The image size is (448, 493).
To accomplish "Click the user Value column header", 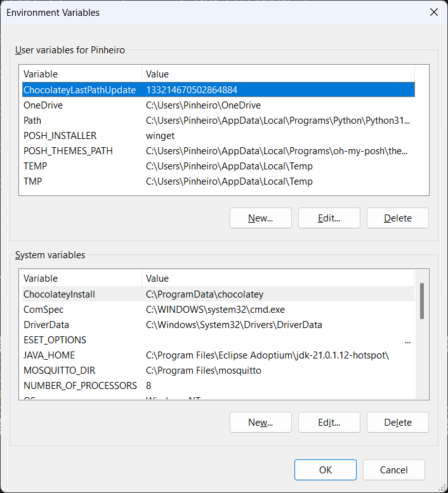I will click(278, 74).
